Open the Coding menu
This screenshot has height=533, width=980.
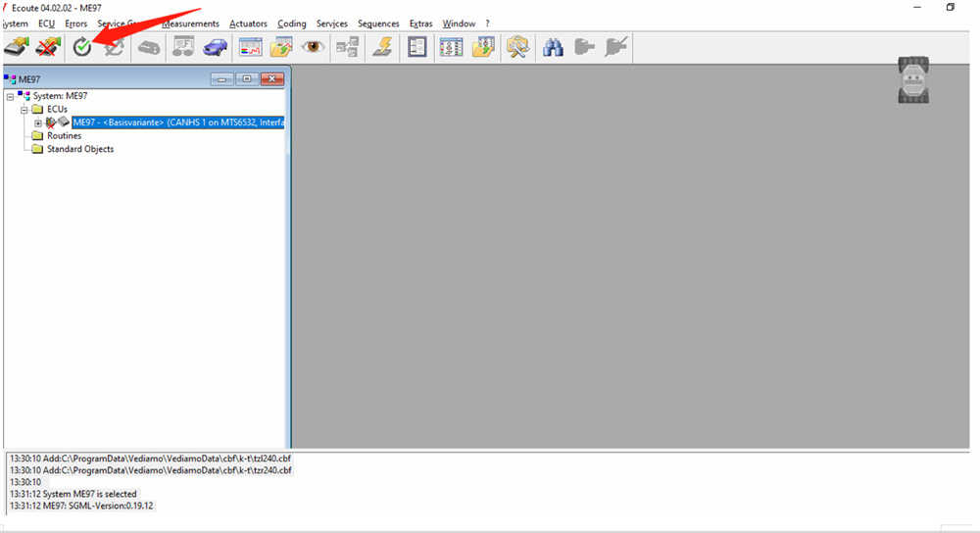tap(291, 24)
